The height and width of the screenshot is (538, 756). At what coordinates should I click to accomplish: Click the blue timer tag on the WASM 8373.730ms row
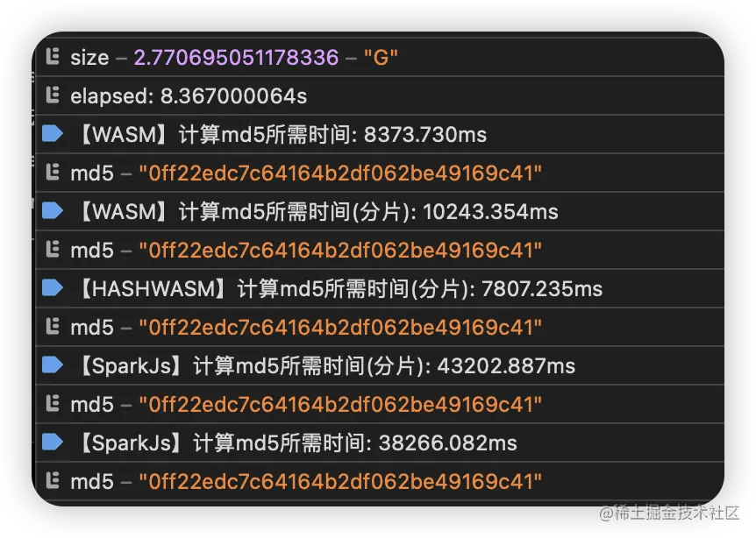pyautogui.click(x=53, y=133)
